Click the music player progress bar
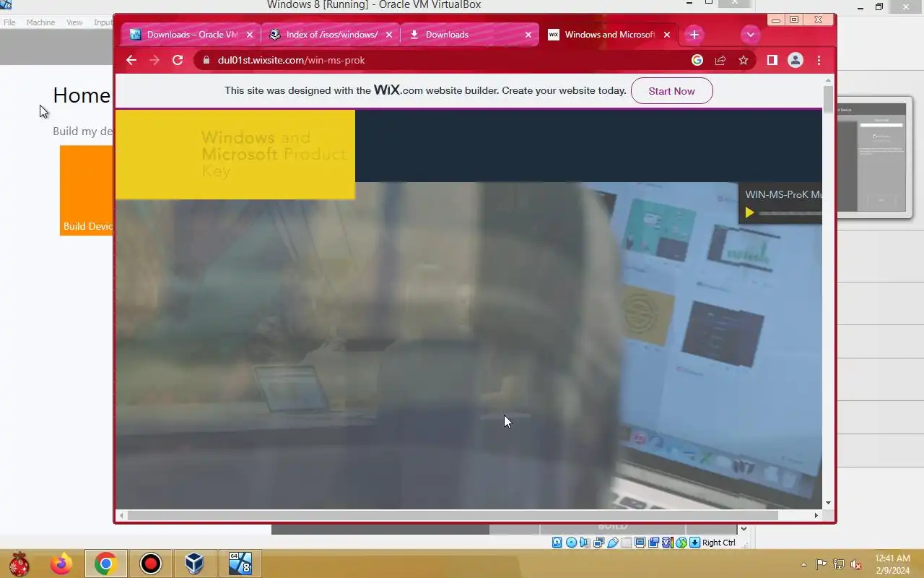Viewport: 924px width, 578px height. (x=790, y=213)
